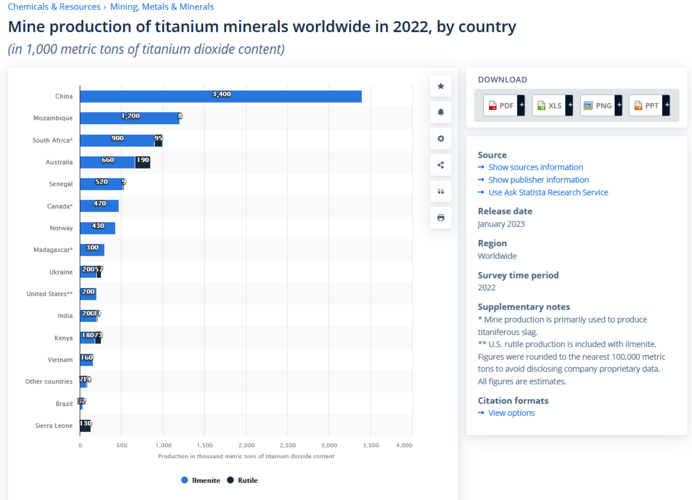Open chart settings gear icon

(440, 139)
